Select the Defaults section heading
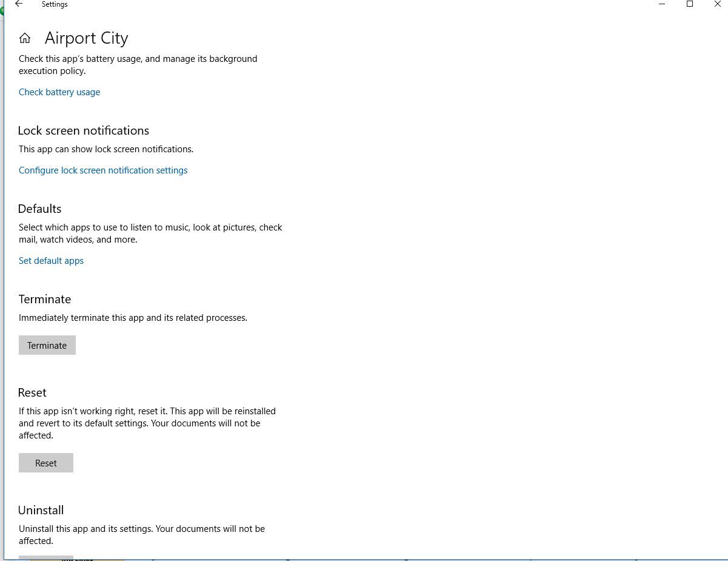Screen dimensions: 728x561 (40, 209)
